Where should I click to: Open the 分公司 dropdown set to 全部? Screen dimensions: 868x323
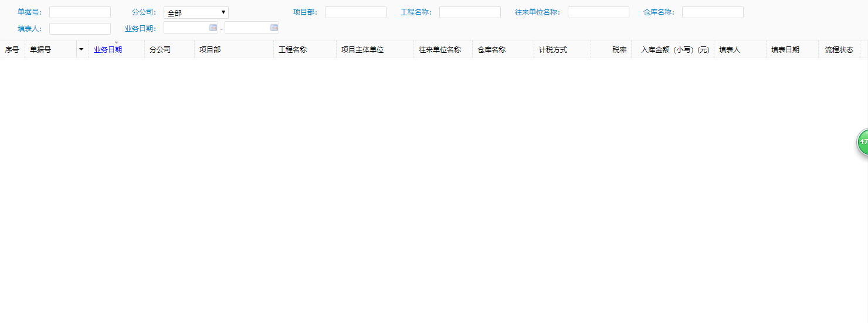tap(196, 12)
